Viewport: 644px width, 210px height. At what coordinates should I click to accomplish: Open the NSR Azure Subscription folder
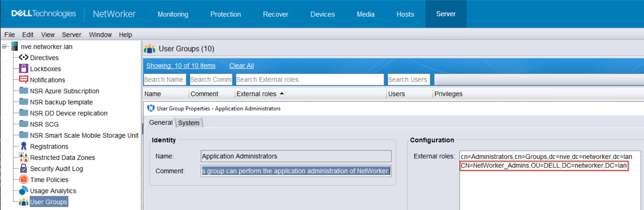click(64, 91)
